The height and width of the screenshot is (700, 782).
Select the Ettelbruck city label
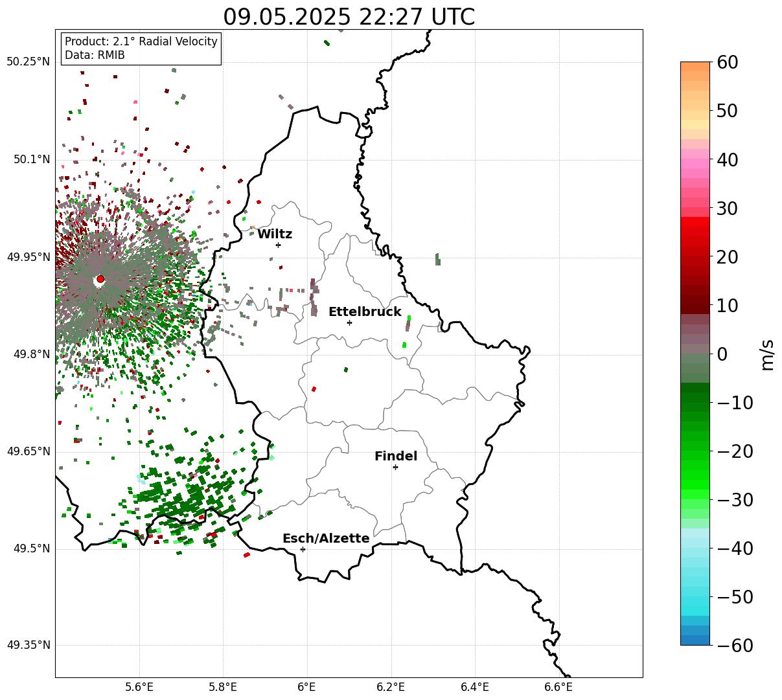tap(365, 311)
